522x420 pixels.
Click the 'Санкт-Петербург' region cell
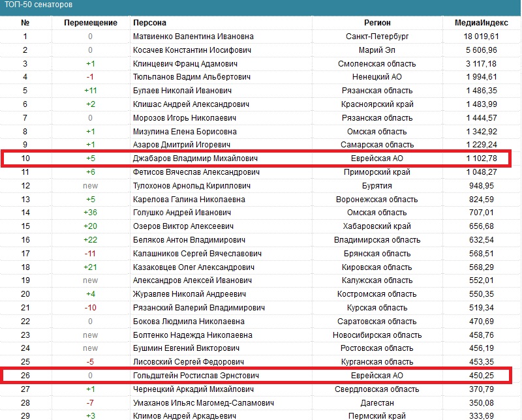[376, 37]
